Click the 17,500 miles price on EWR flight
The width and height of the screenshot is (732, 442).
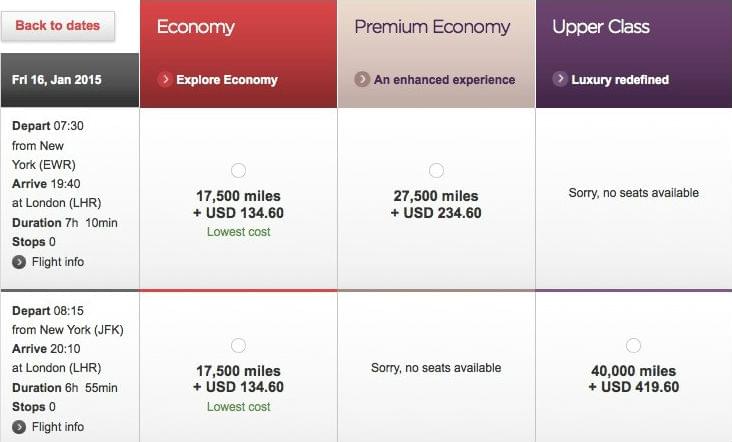click(239, 196)
